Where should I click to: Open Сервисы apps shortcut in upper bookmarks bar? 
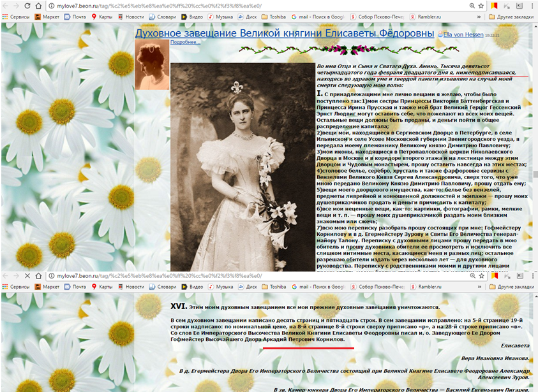tap(16, 17)
